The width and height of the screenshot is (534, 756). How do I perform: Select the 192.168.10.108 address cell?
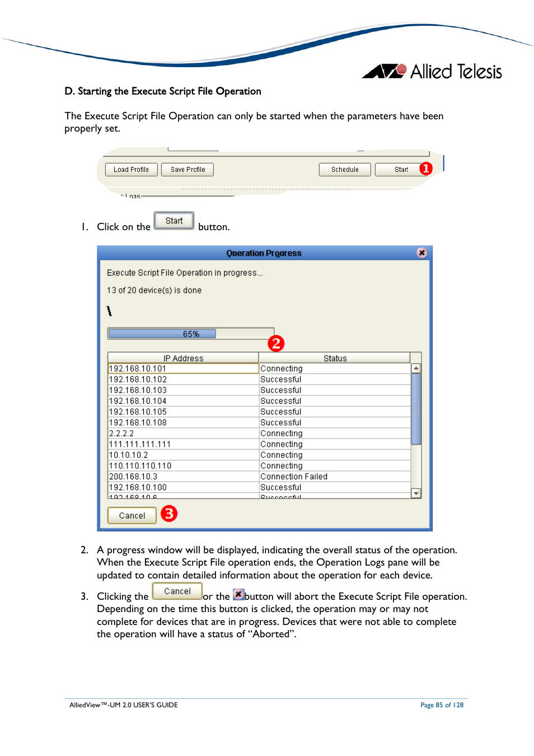click(x=183, y=423)
